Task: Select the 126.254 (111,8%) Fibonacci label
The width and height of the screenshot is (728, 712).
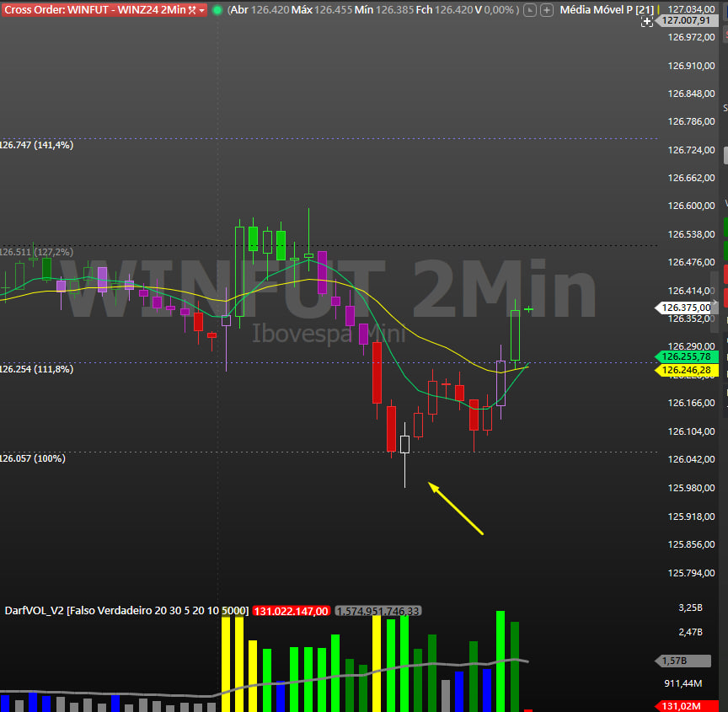Action: point(36,369)
